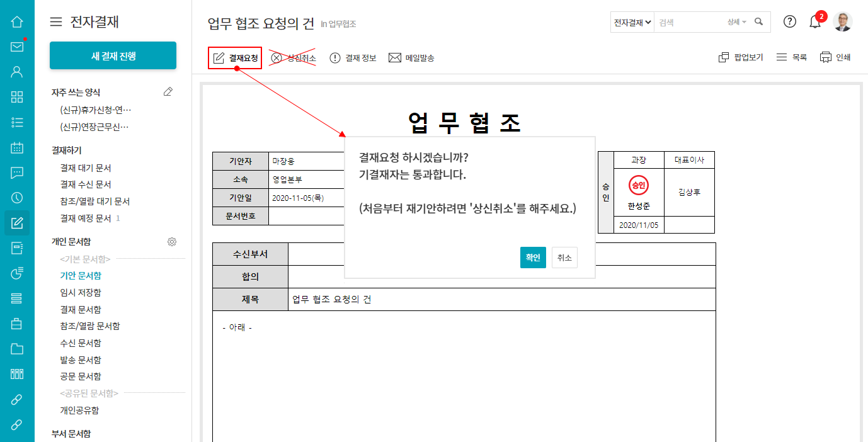The width and height of the screenshot is (868, 442).
Task: Click the hamburger menu next to 전자결재
Action: click(x=56, y=22)
